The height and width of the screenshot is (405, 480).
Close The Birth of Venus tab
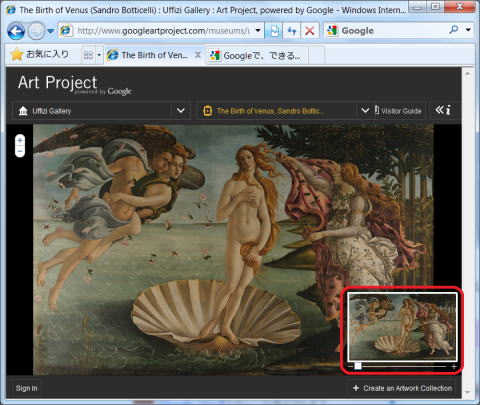coord(198,55)
